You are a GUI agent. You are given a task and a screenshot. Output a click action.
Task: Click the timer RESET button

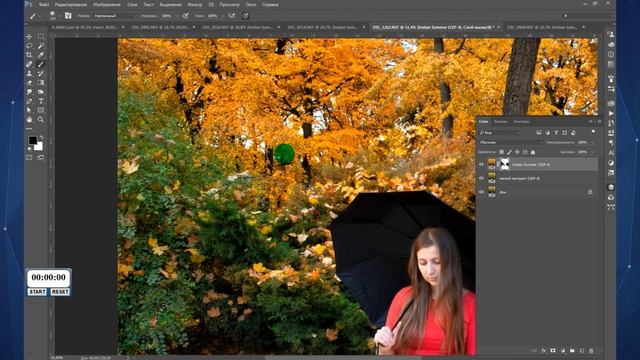tap(60, 292)
